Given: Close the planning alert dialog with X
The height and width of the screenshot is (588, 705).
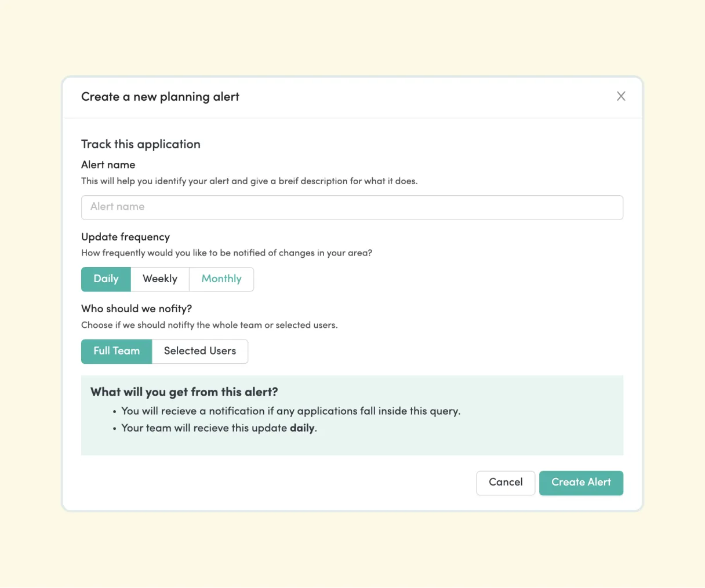Looking at the screenshot, I should point(621,96).
